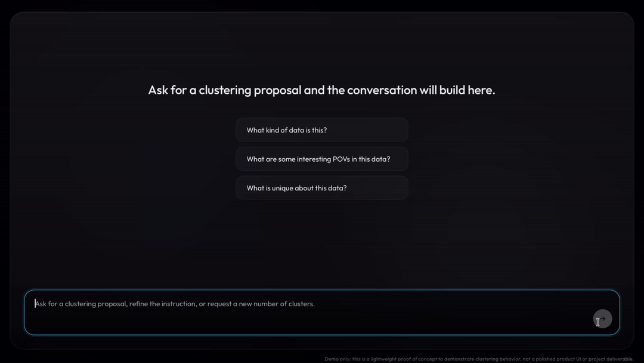Screen dimensions: 644x363
Task: Tap the last suggested question chip
Action: point(322,188)
